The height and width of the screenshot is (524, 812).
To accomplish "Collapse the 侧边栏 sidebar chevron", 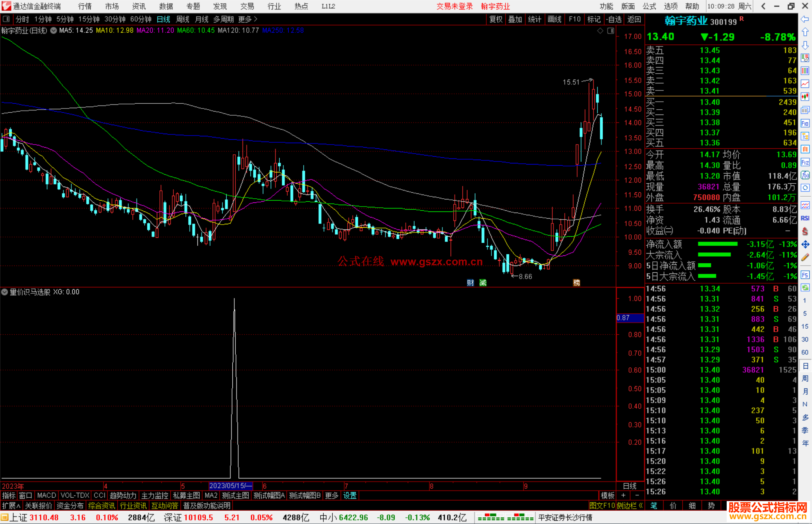I will pos(641,506).
